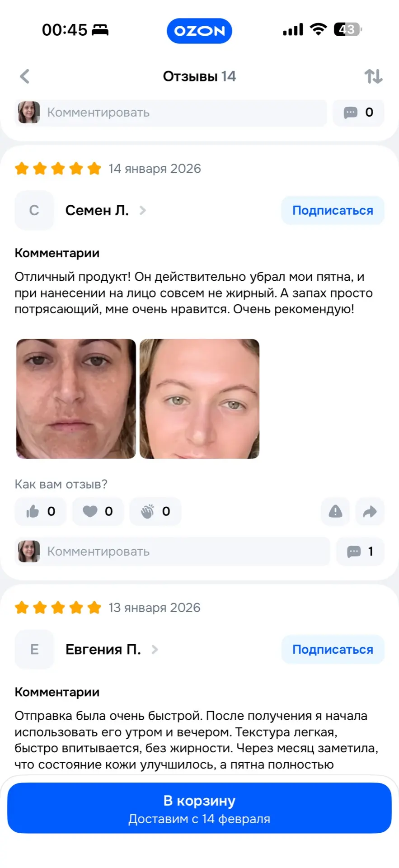Open the comments counter showing 1
This screenshot has height=868, width=399.
(x=360, y=552)
